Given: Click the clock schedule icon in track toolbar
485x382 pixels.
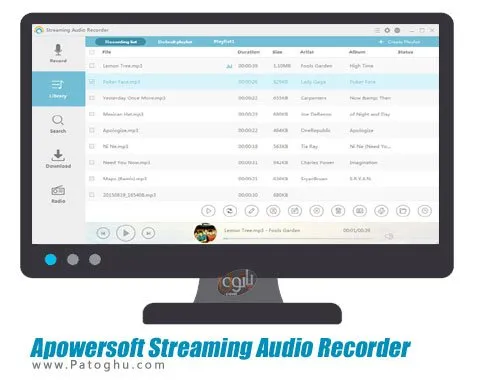Looking at the screenshot, I should pyautogui.click(x=425, y=211).
